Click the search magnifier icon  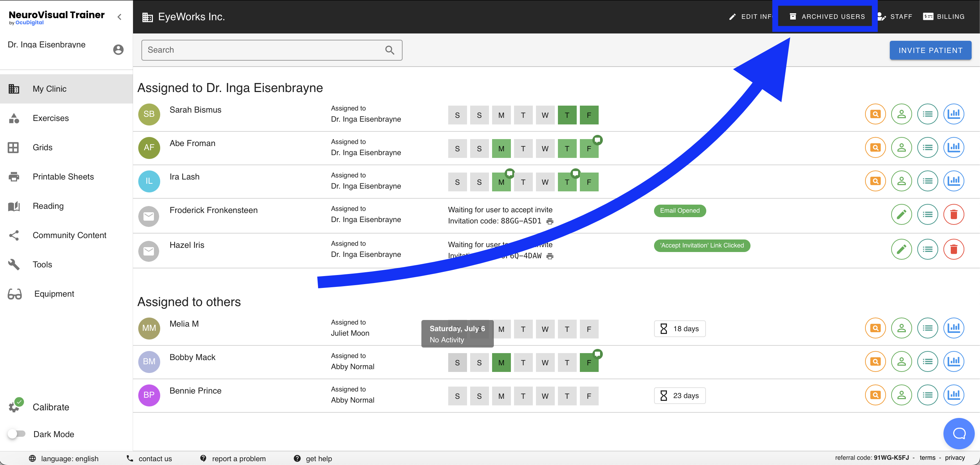(x=390, y=50)
